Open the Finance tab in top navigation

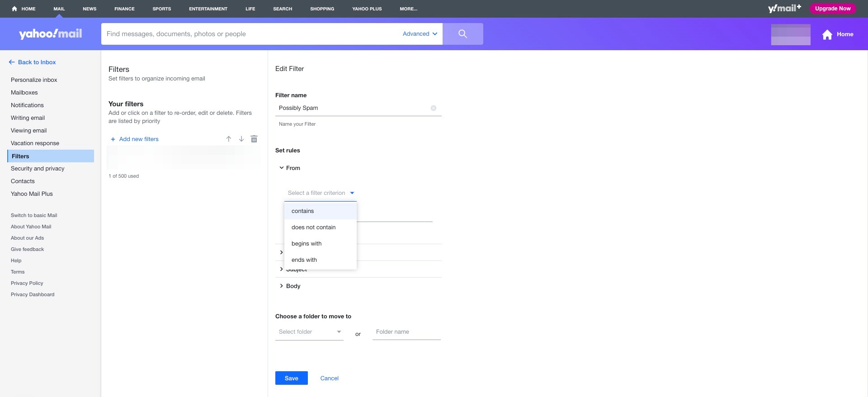tap(124, 9)
